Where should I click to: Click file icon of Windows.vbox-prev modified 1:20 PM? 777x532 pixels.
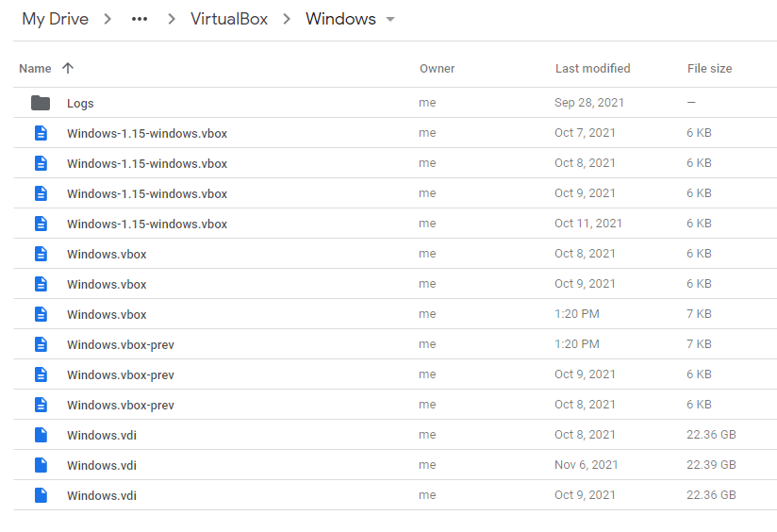coord(41,344)
